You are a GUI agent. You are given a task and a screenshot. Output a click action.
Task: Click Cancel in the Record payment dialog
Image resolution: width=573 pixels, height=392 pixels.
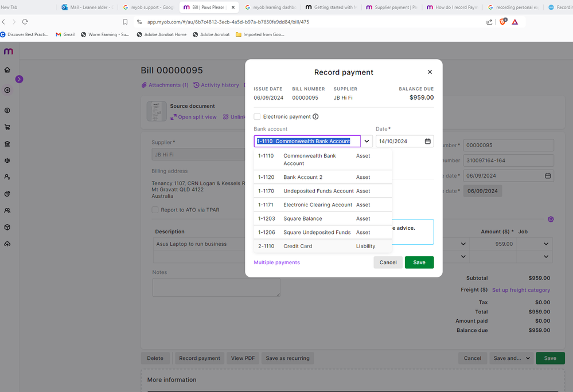coord(388,262)
